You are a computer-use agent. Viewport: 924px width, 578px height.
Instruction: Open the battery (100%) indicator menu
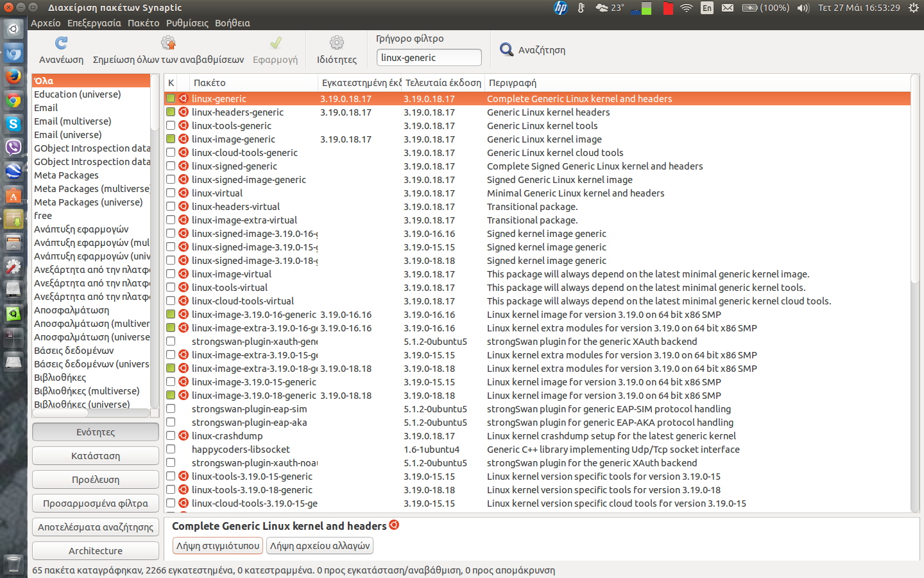766,8
